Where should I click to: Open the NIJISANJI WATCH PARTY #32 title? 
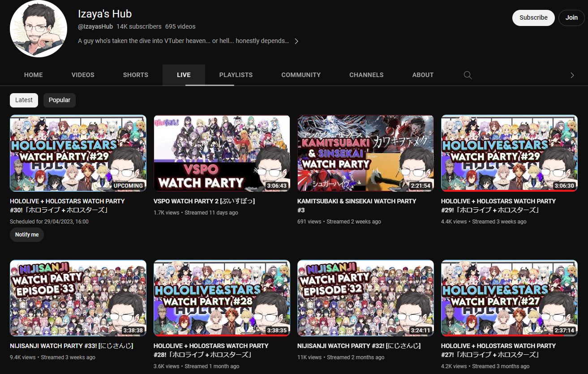tap(359, 346)
